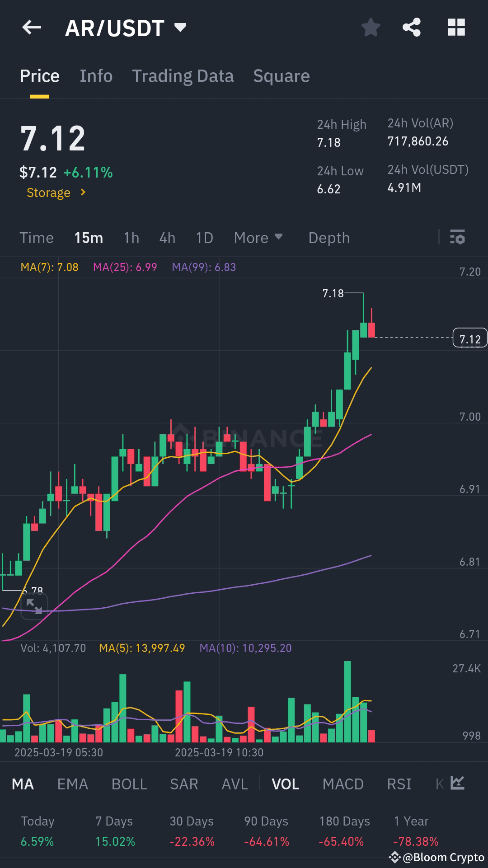Tap the +6.11% change percentage
Screen dimensions: 488x868
[88, 172]
